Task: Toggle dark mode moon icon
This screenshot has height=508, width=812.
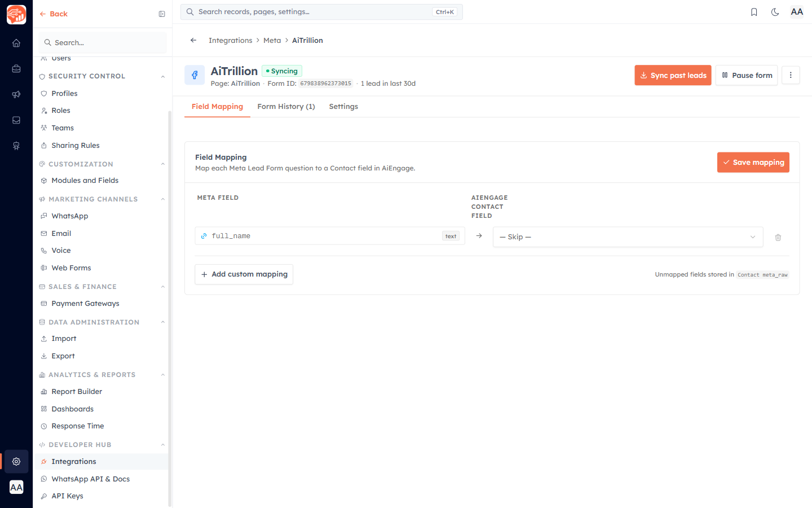Action: pos(775,12)
